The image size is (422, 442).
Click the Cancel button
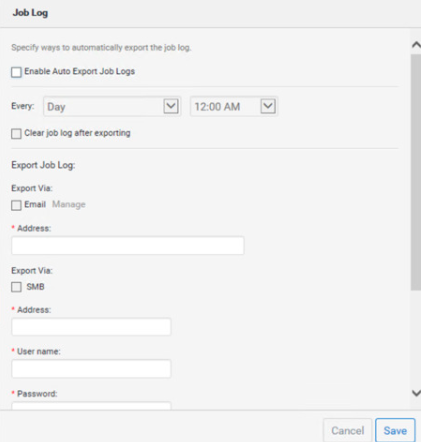click(x=347, y=430)
